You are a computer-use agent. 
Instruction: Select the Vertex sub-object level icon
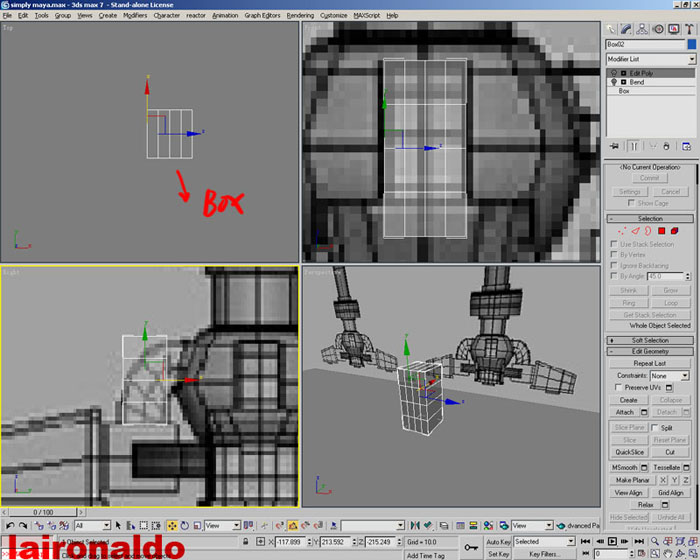coord(621,231)
